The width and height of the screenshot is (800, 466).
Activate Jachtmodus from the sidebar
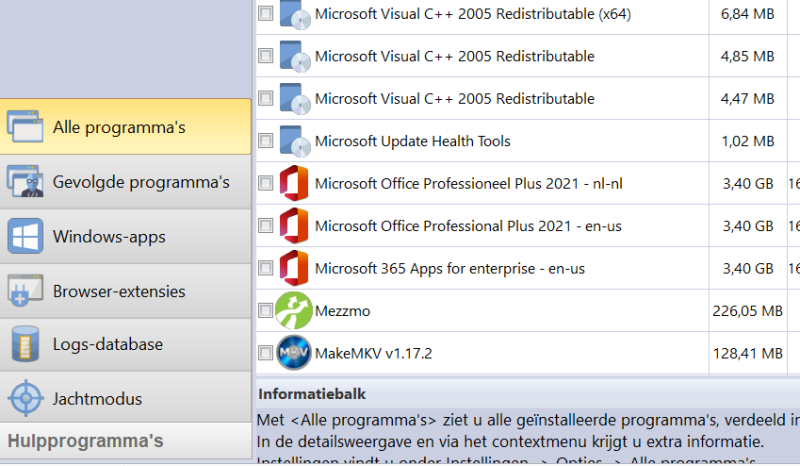(97, 399)
